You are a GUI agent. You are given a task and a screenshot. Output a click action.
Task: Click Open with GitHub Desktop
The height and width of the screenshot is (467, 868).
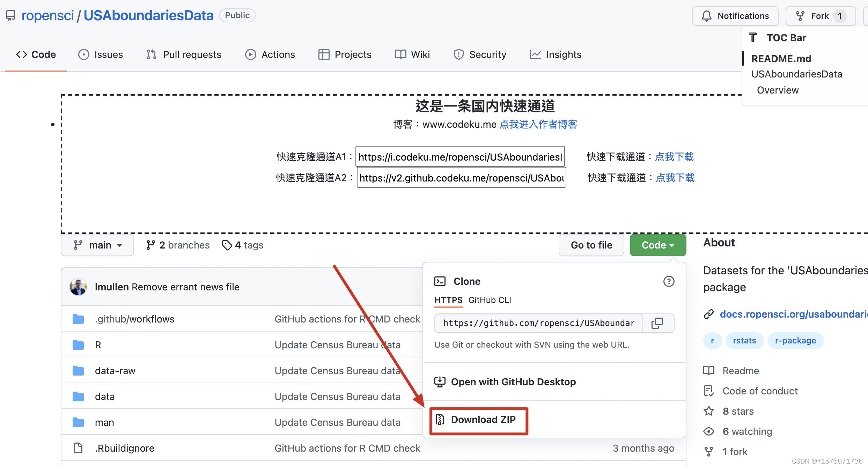(x=513, y=382)
